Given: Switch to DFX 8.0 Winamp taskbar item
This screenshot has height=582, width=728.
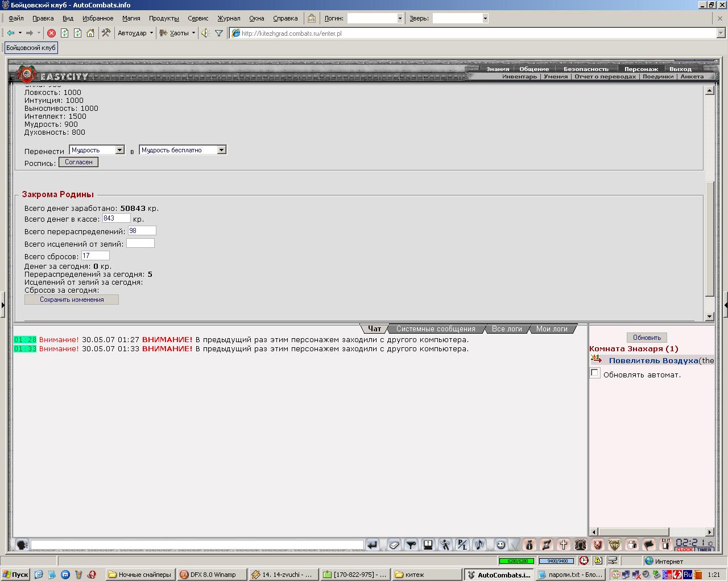Looking at the screenshot, I should [212, 575].
